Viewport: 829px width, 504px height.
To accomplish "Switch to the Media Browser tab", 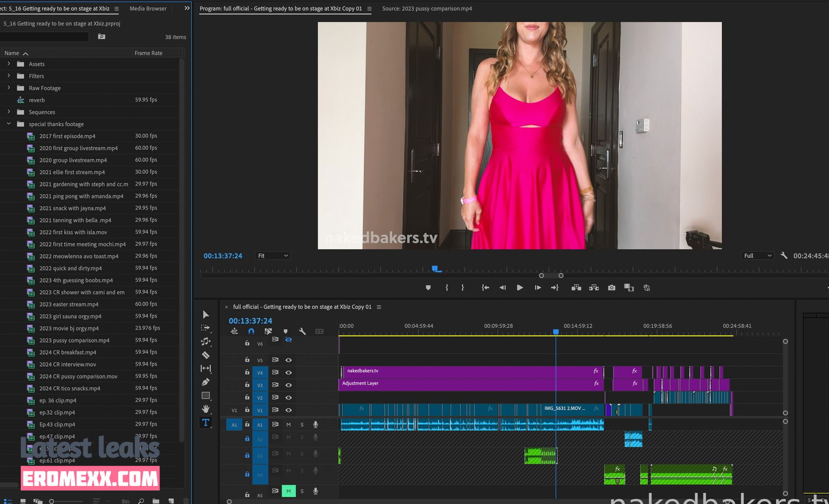I will pos(148,8).
